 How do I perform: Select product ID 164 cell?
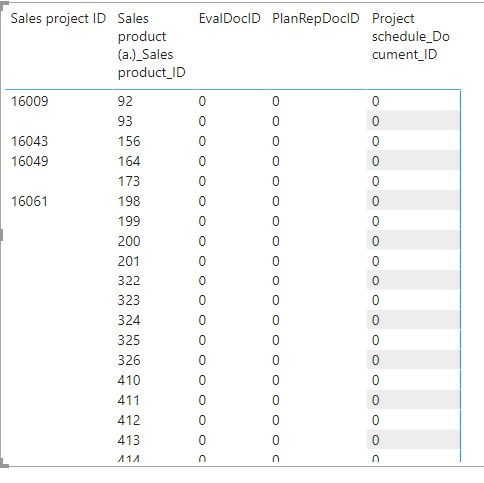pos(129,161)
